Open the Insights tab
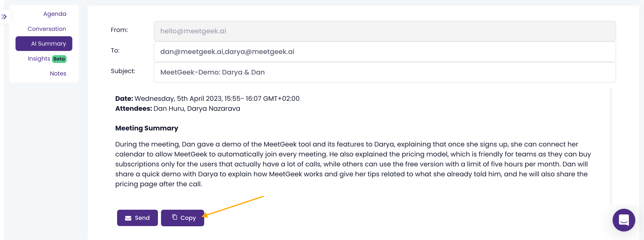 click(x=39, y=59)
